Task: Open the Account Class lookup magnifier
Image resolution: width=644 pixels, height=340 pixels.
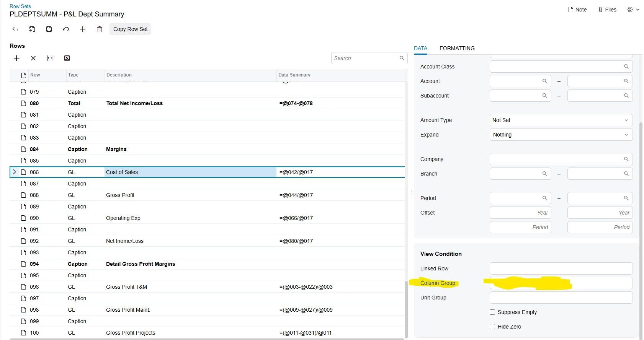Action: [626, 67]
